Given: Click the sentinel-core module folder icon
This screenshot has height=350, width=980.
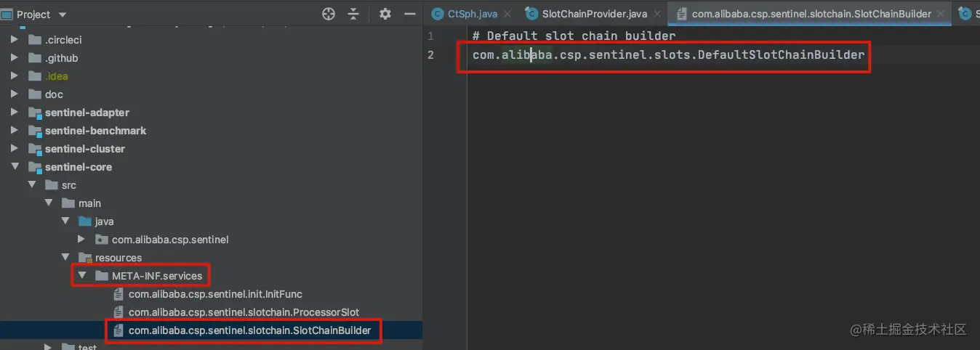Looking at the screenshot, I should click(34, 167).
